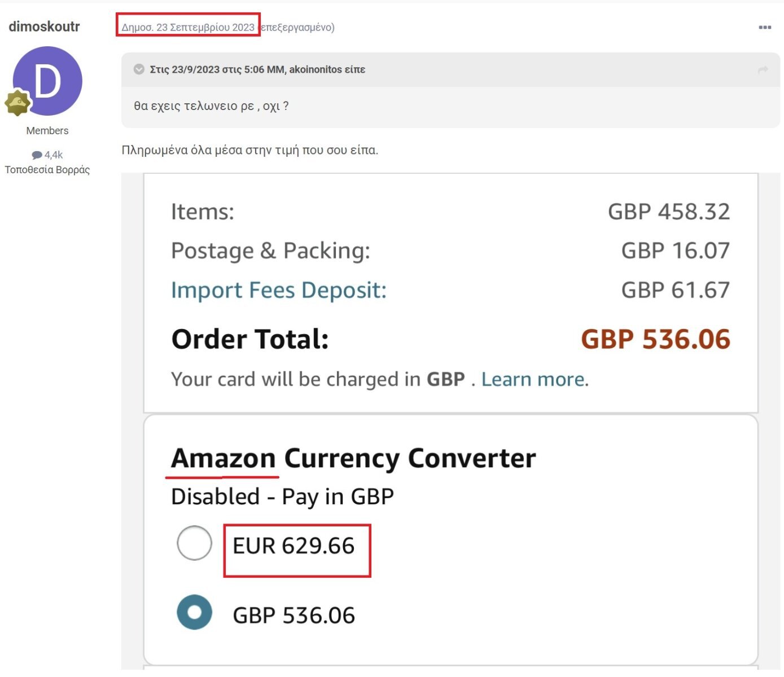Open the Learn more link
Image resolution: width=784 pixels, height=677 pixels.
533,379
